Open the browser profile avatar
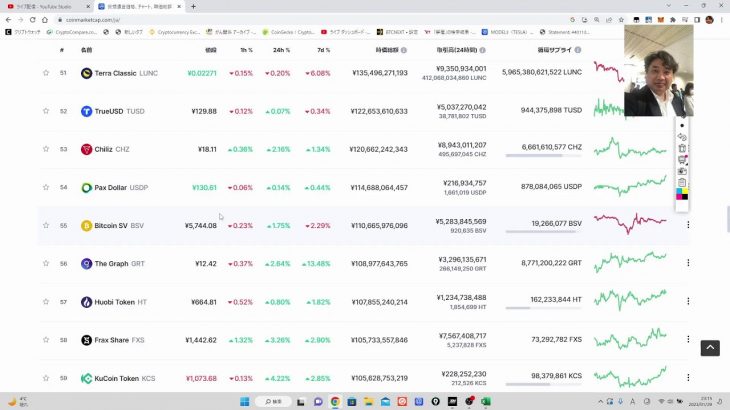Image resolution: width=730 pixels, height=410 pixels. pyautogui.click(x=710, y=20)
